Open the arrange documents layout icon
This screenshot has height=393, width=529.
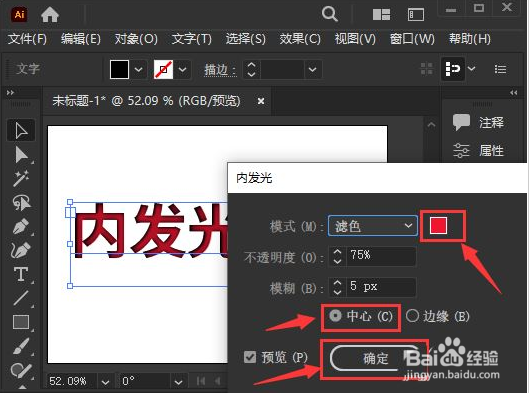click(381, 15)
